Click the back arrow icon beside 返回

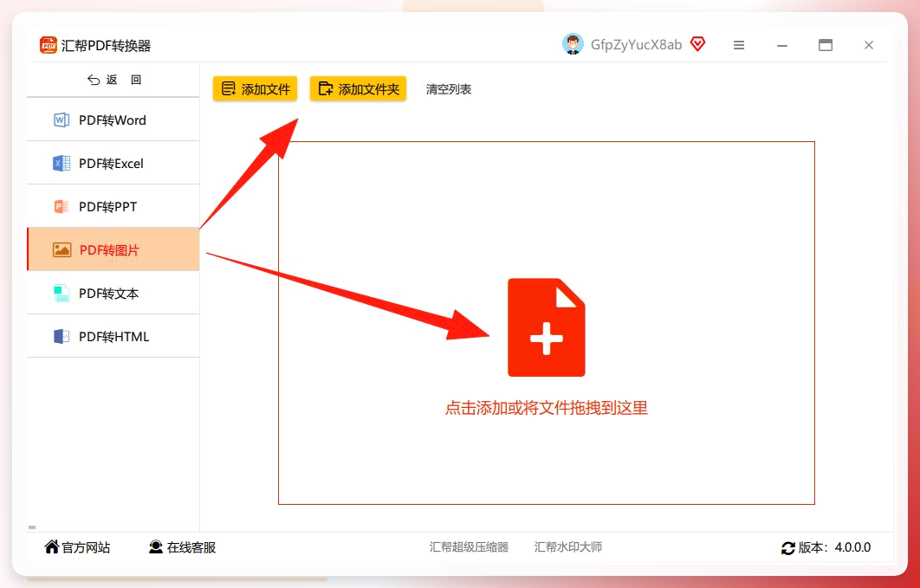point(94,80)
